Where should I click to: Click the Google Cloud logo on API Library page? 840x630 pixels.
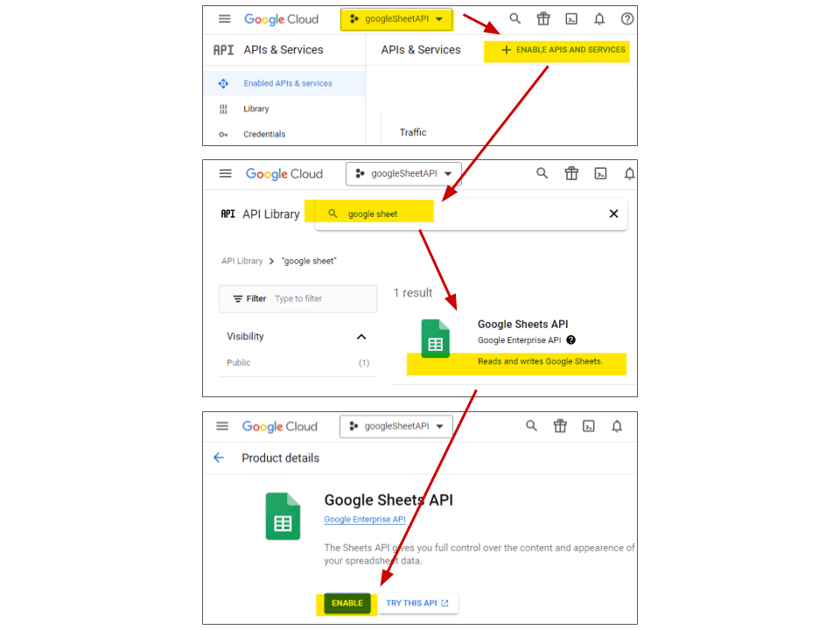284,174
